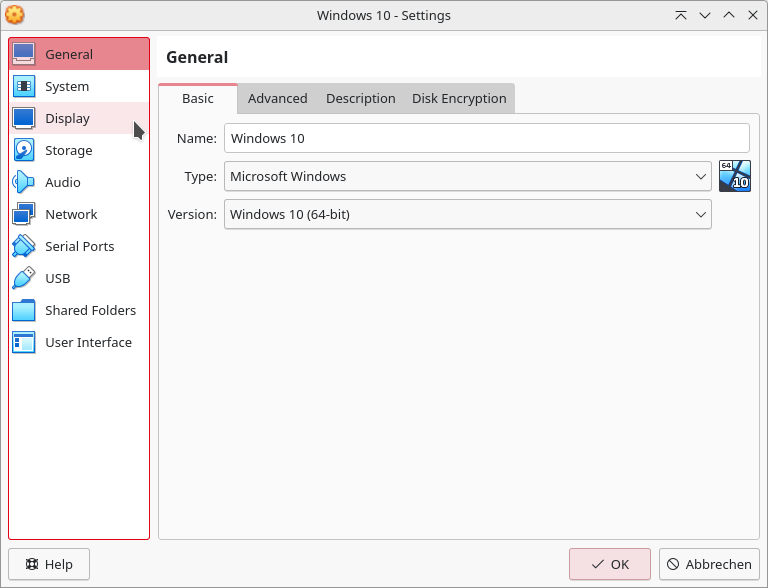Expand the Type dropdown arrow
The width and height of the screenshot is (768, 588).
pyautogui.click(x=701, y=176)
